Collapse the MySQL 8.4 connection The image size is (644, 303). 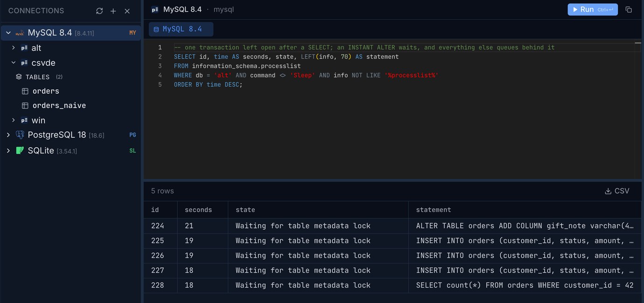click(x=8, y=33)
